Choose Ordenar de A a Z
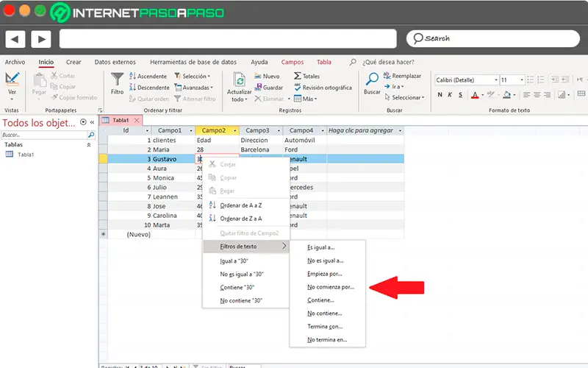This screenshot has height=368, width=588. click(x=245, y=205)
